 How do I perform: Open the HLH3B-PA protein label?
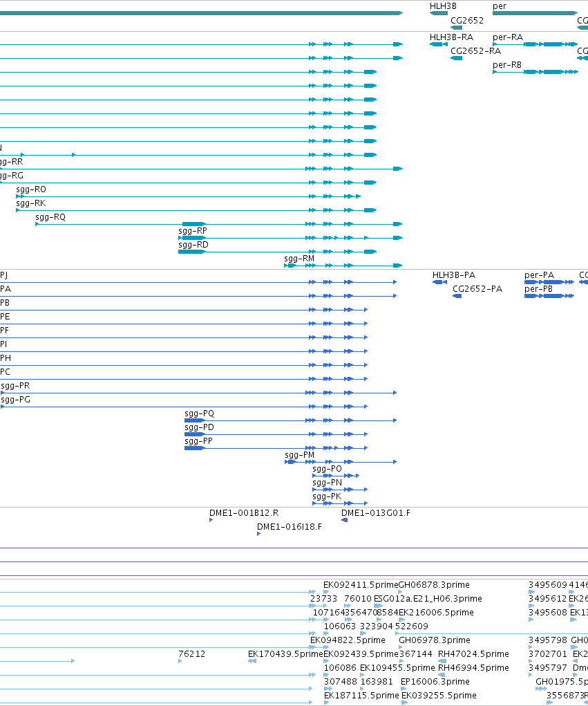pyautogui.click(x=454, y=275)
